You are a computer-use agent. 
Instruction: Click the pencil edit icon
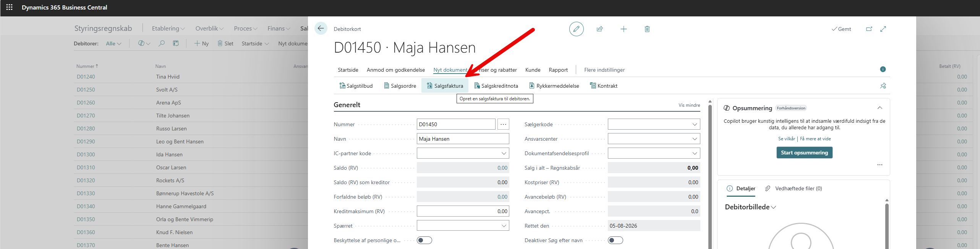click(x=576, y=29)
